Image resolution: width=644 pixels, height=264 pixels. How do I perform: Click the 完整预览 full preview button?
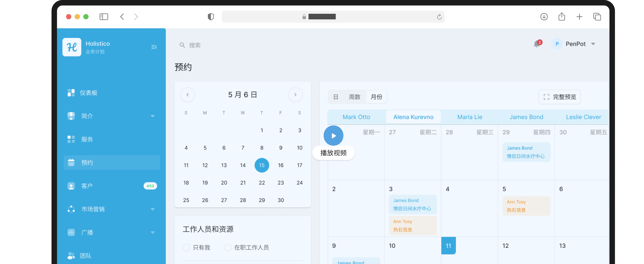[x=559, y=97]
